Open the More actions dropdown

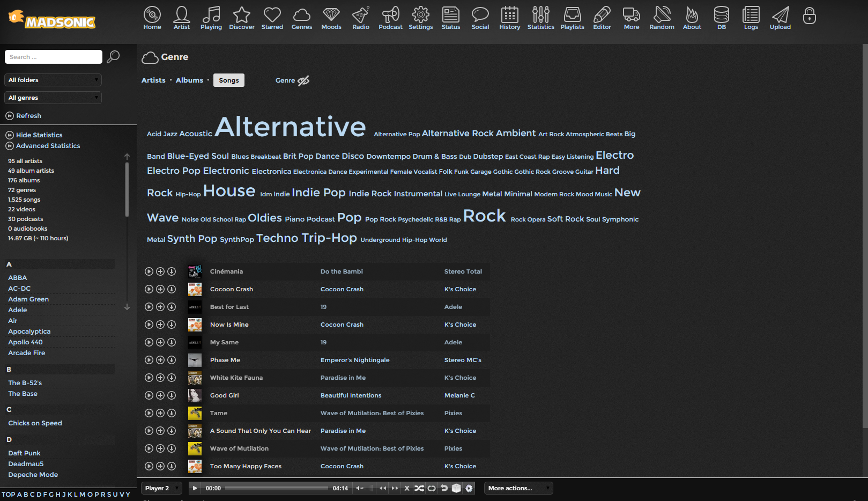tap(518, 488)
